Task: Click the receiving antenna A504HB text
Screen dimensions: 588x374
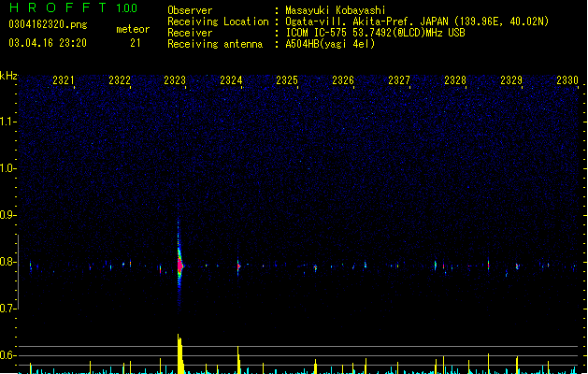Action: 330,44
